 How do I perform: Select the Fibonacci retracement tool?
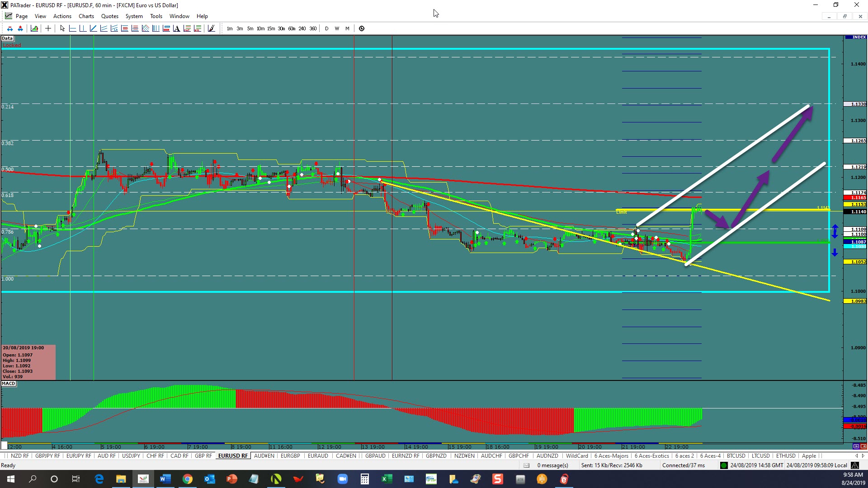tap(124, 28)
